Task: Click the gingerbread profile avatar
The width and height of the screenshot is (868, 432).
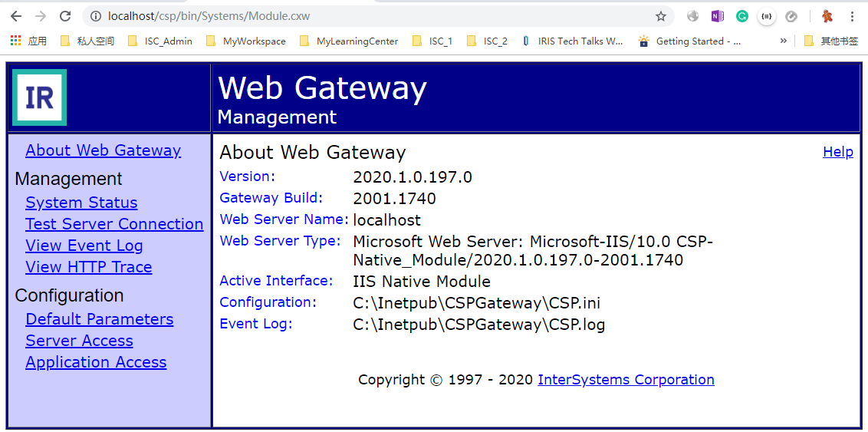Action: click(827, 16)
